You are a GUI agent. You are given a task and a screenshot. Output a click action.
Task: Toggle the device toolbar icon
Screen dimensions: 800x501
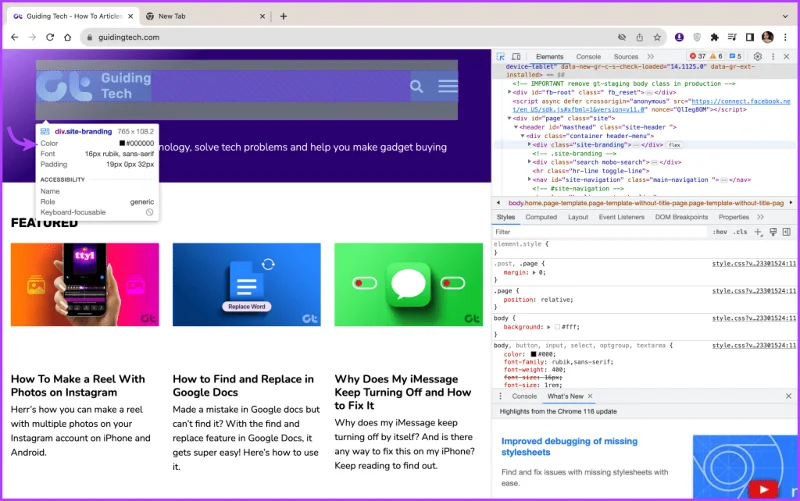[x=516, y=57]
